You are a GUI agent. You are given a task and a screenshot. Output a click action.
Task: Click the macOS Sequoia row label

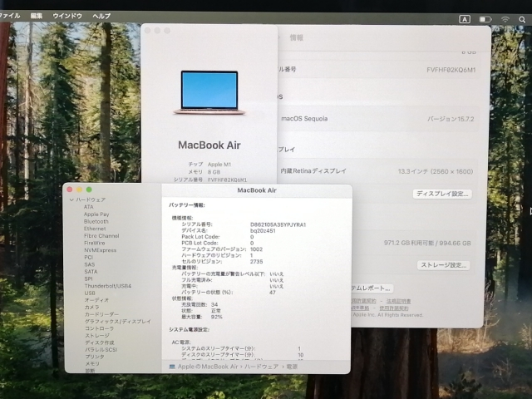[304, 119]
